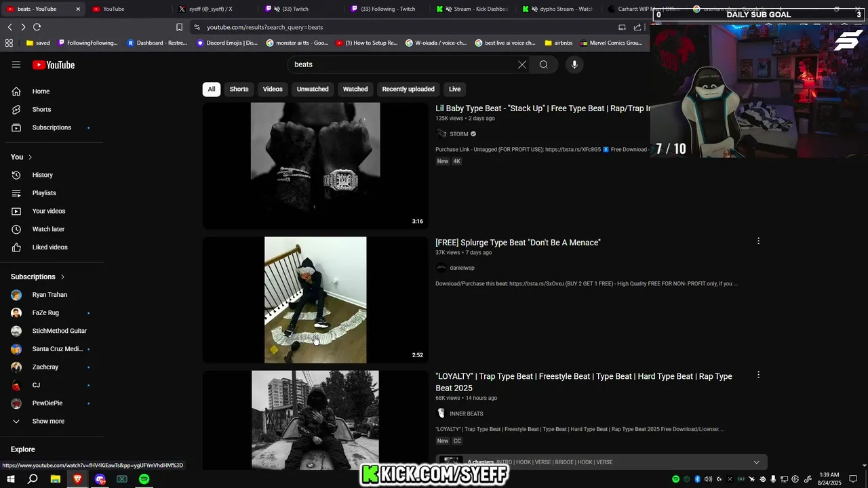868x488 pixels.
Task: Open more options for the Splurge Type Beat video
Action: click(758, 241)
